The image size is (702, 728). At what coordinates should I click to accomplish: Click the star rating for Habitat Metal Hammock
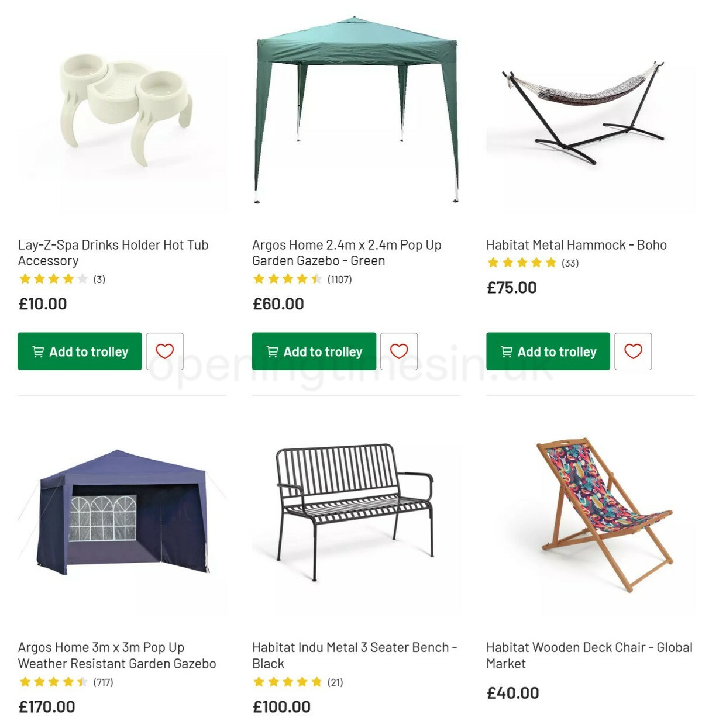521,263
